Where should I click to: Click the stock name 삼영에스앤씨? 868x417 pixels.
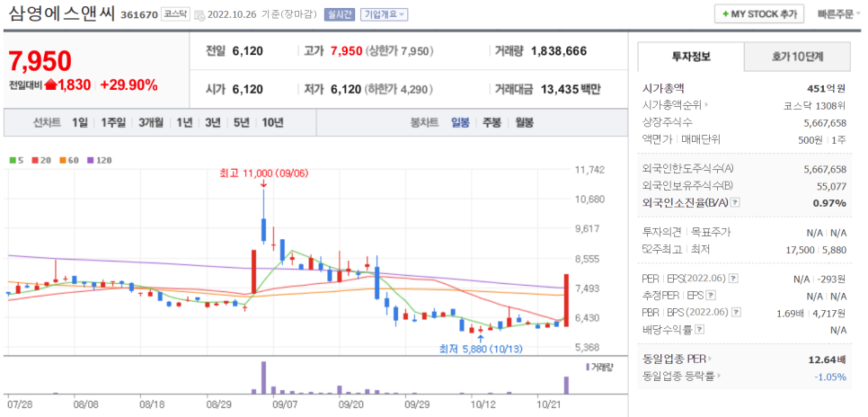tap(61, 13)
